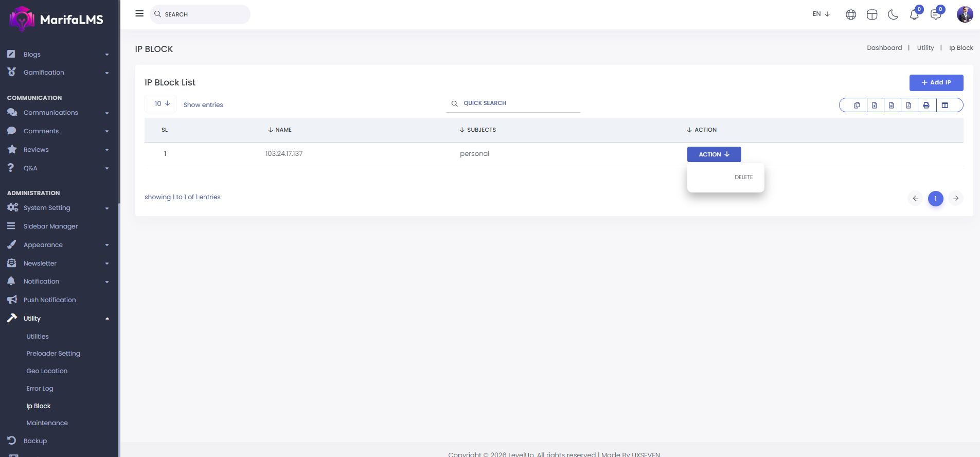Click the copy to clipboard export icon
This screenshot has height=457, width=980.
pos(857,106)
